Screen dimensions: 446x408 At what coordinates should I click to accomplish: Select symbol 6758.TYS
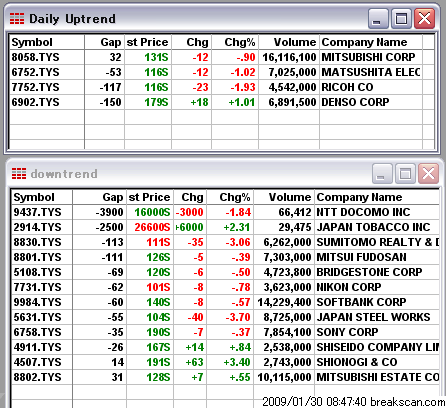(x=37, y=332)
